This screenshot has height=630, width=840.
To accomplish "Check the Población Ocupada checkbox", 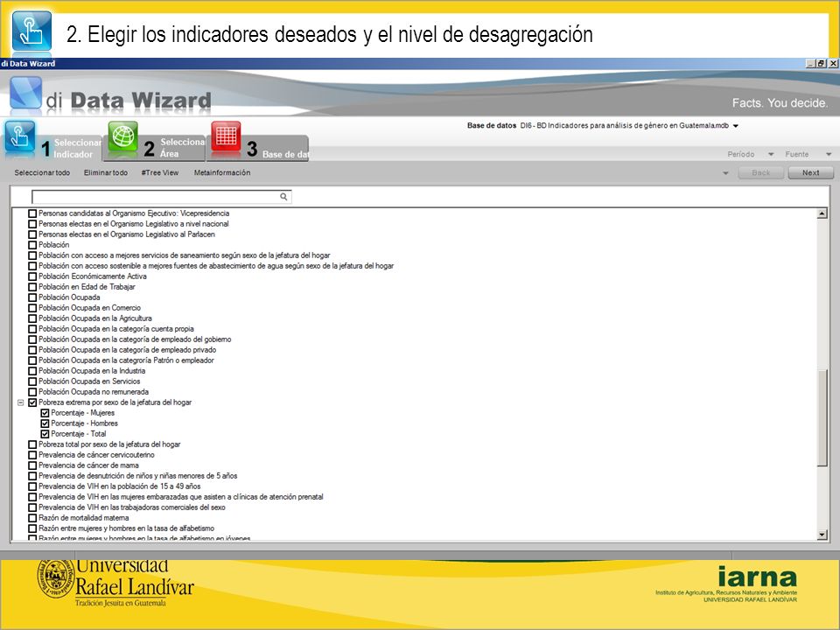I will [32, 297].
